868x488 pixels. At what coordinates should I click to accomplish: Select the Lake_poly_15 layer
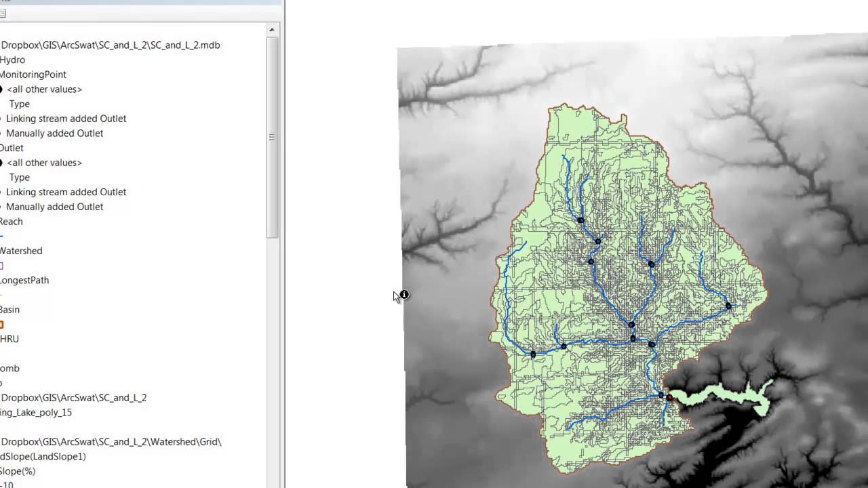[35, 412]
